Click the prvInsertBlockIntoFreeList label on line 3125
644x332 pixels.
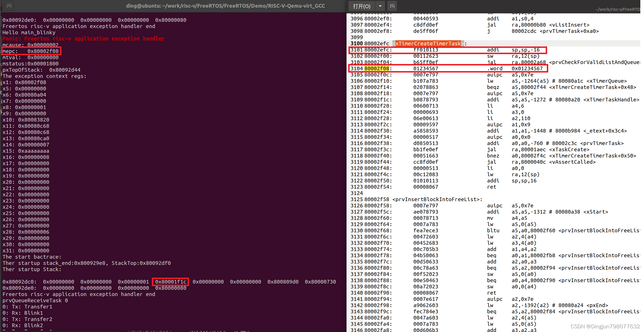coord(436,199)
